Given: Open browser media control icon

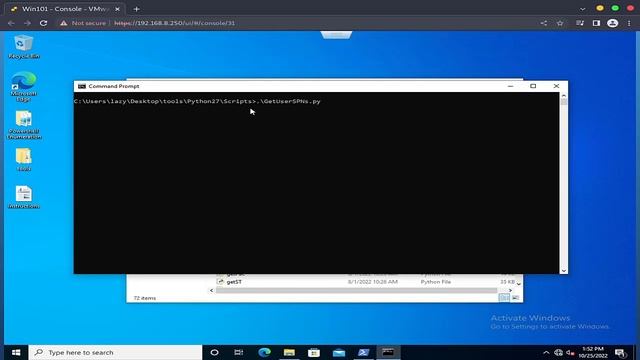Looking at the screenshot, I should click(x=580, y=23).
